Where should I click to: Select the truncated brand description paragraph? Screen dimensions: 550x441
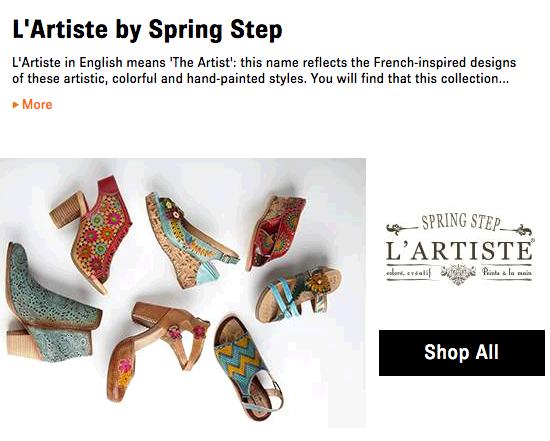click(264, 70)
